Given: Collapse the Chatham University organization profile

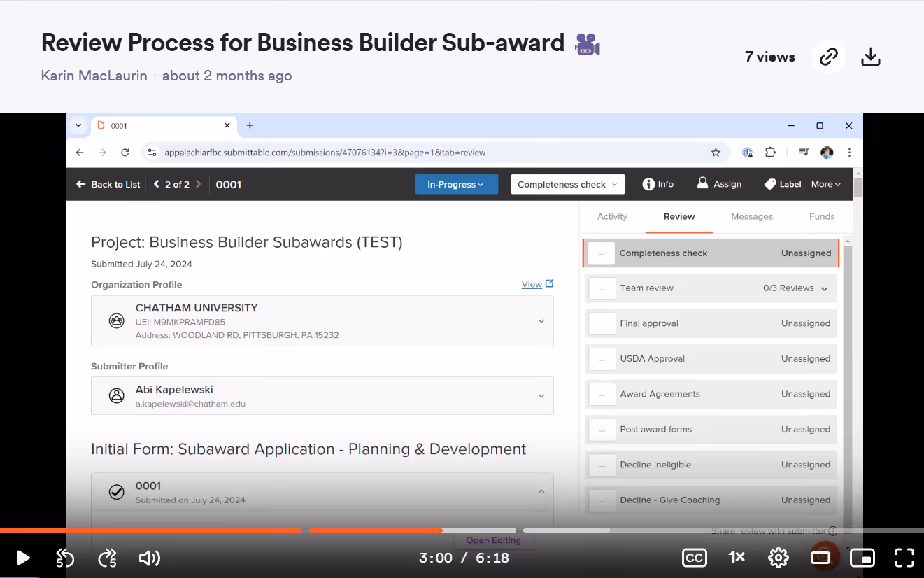Looking at the screenshot, I should click(x=541, y=320).
